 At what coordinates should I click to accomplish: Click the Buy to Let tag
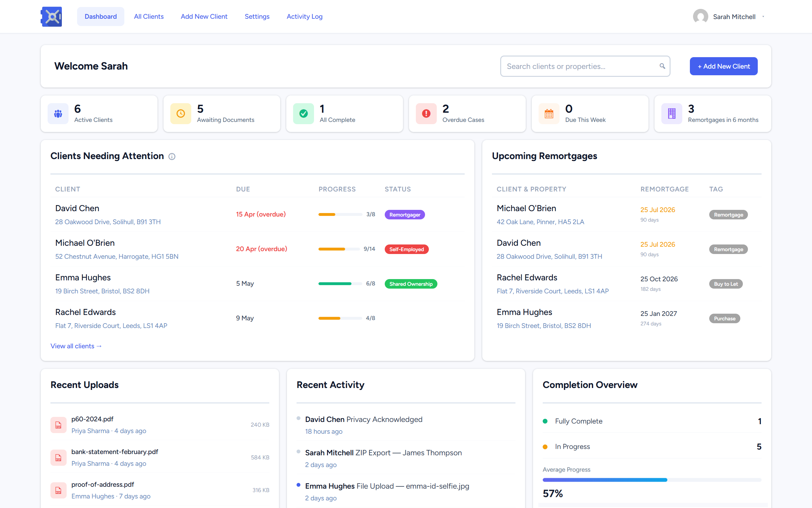coord(726,284)
